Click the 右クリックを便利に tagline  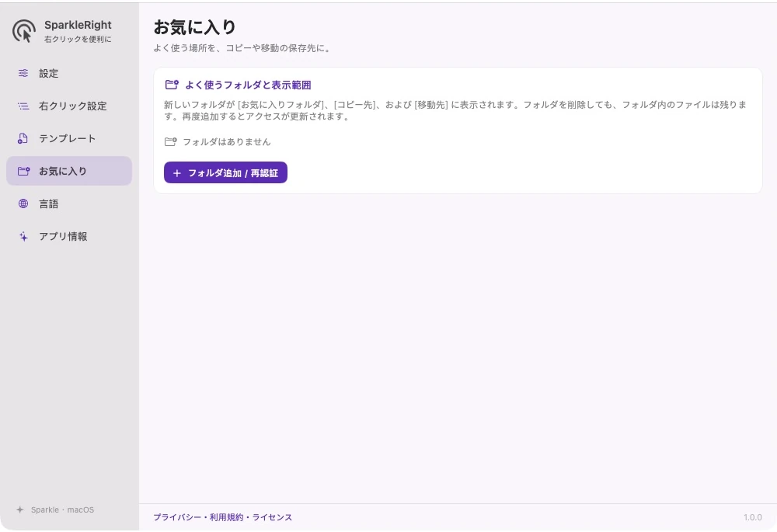pyautogui.click(x=78, y=39)
